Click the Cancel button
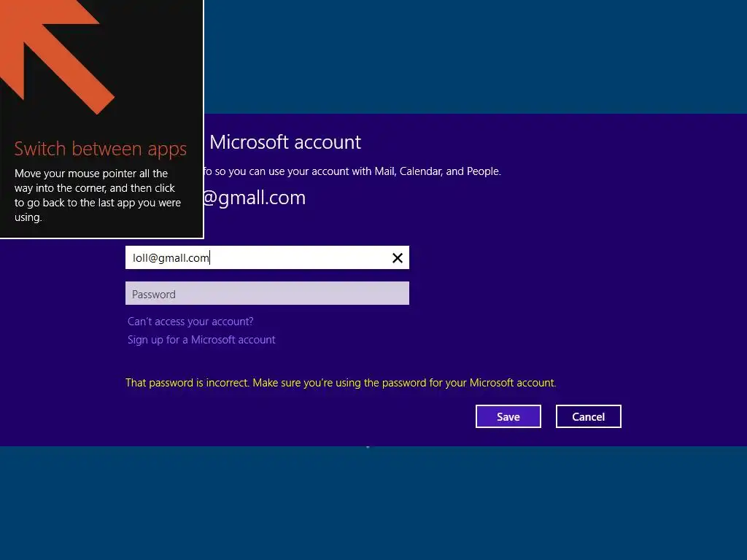747x560 pixels. 589,416
